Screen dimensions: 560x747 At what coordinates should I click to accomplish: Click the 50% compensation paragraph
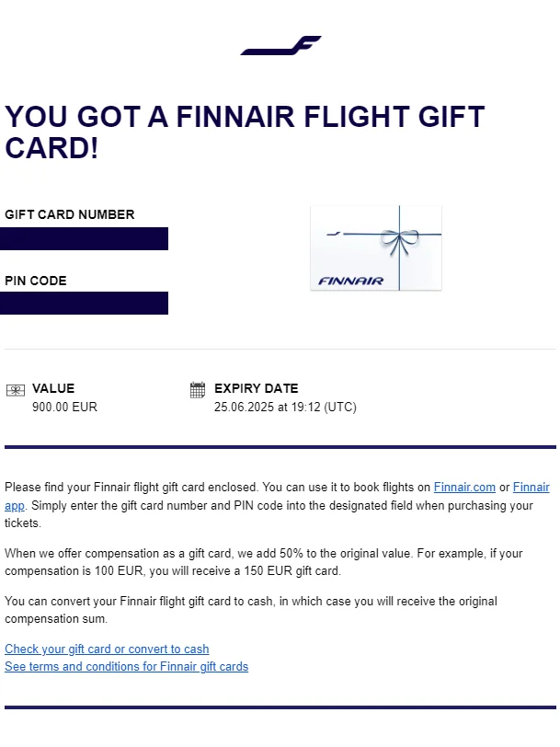coord(264,562)
